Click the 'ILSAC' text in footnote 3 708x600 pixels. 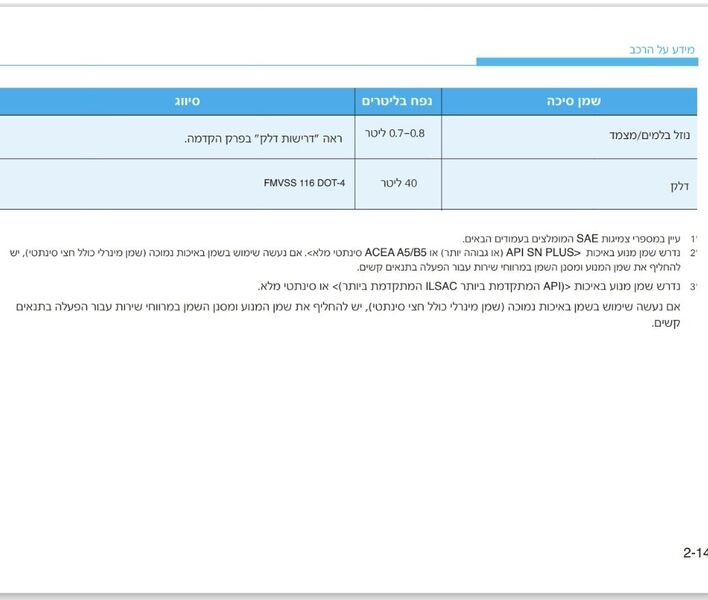441,287
